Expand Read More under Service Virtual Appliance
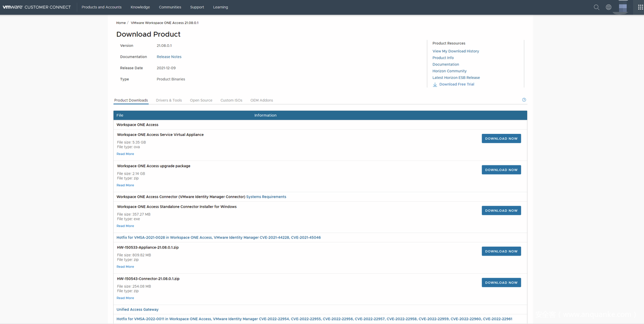Viewport: 644px width, 324px height. [x=125, y=154]
